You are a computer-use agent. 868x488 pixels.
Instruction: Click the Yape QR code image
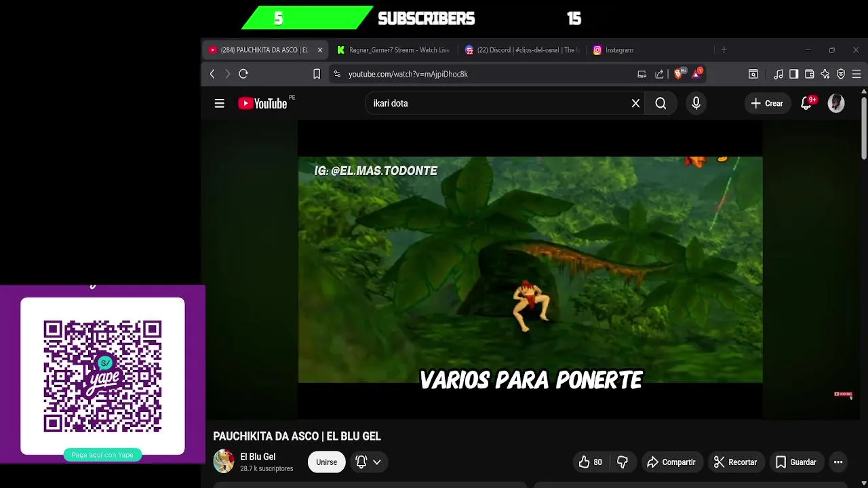(102, 376)
